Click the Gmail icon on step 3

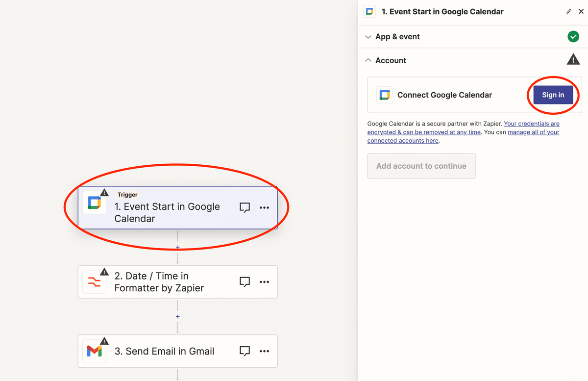(x=94, y=351)
